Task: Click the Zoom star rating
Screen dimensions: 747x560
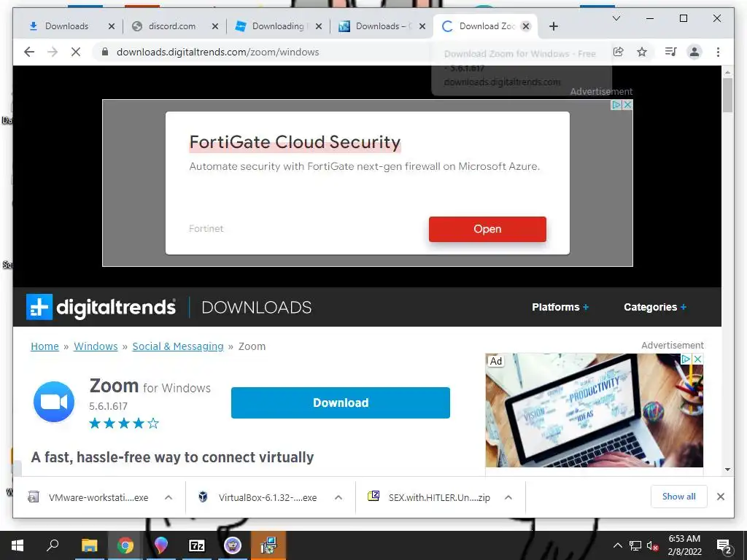Action: tap(124, 424)
